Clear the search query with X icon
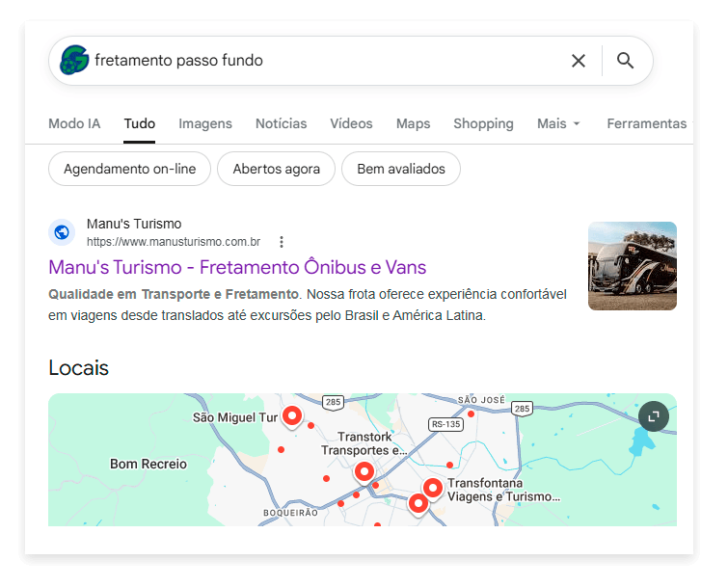 pos(578,61)
